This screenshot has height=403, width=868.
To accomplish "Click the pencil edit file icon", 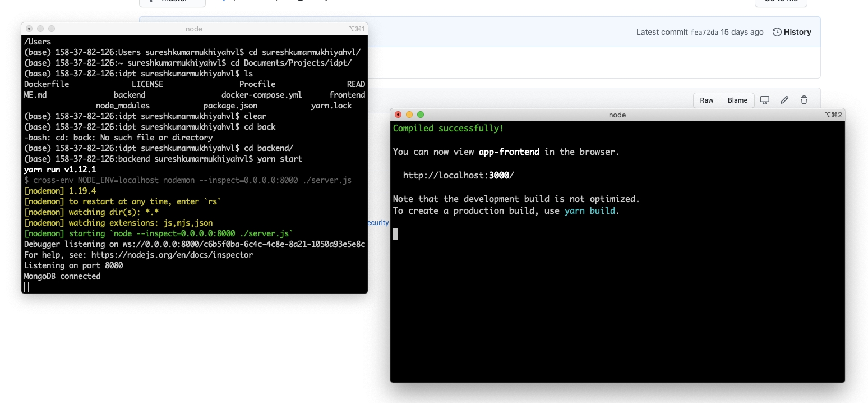I will point(784,100).
